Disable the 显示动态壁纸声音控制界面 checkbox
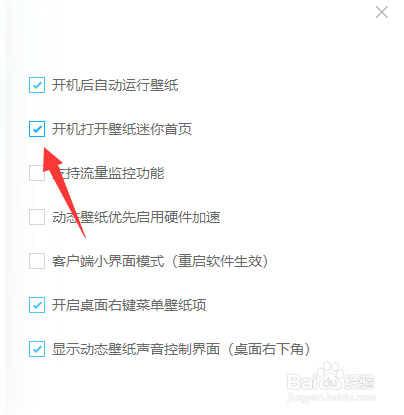 [x=37, y=349]
